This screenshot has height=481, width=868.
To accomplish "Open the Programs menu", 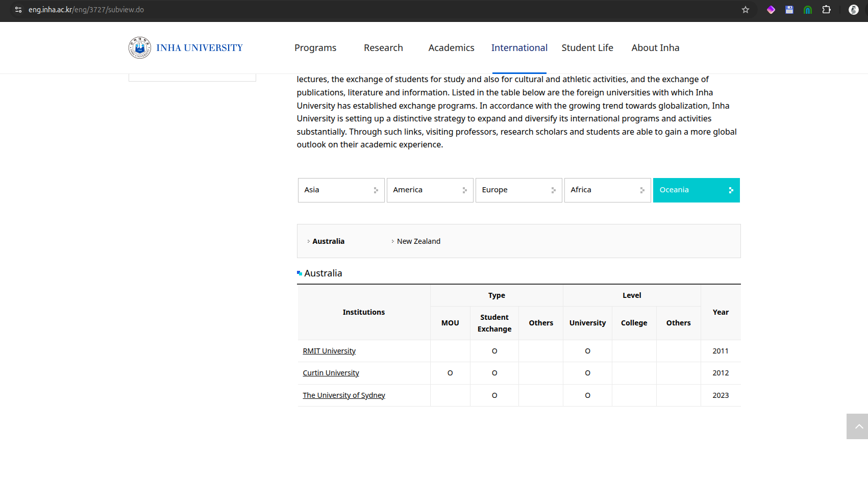I will pyautogui.click(x=315, y=47).
